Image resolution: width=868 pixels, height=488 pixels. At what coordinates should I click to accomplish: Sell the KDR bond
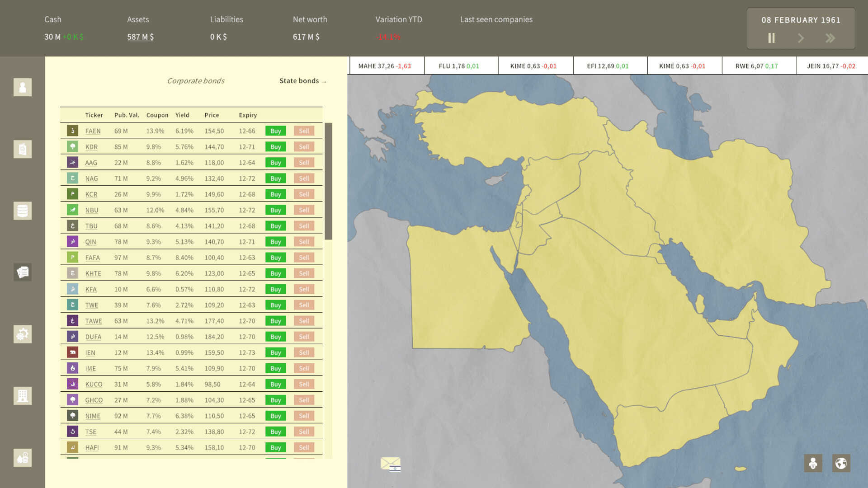pos(304,146)
